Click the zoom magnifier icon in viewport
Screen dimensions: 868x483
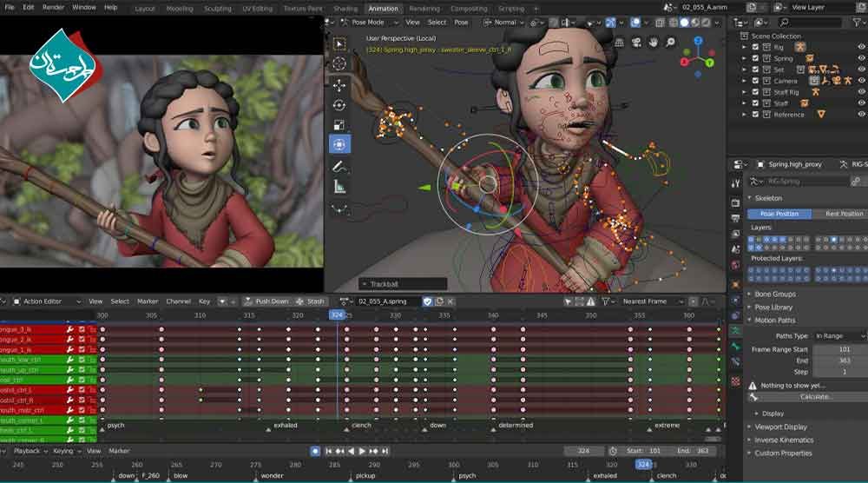click(670, 42)
